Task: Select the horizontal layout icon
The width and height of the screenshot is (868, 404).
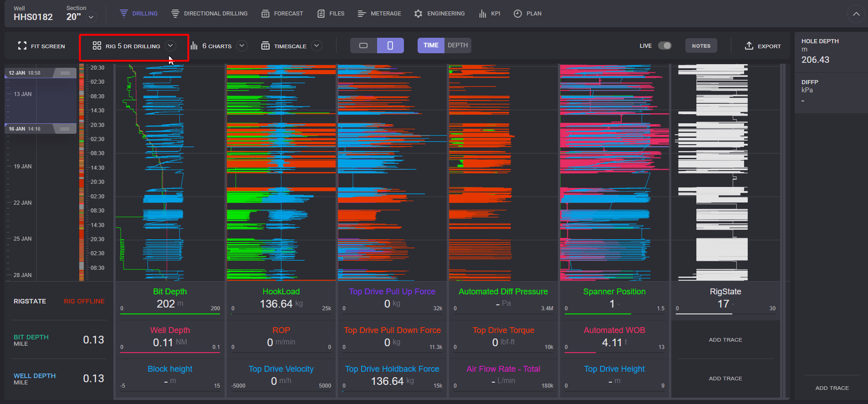Action: (363, 45)
